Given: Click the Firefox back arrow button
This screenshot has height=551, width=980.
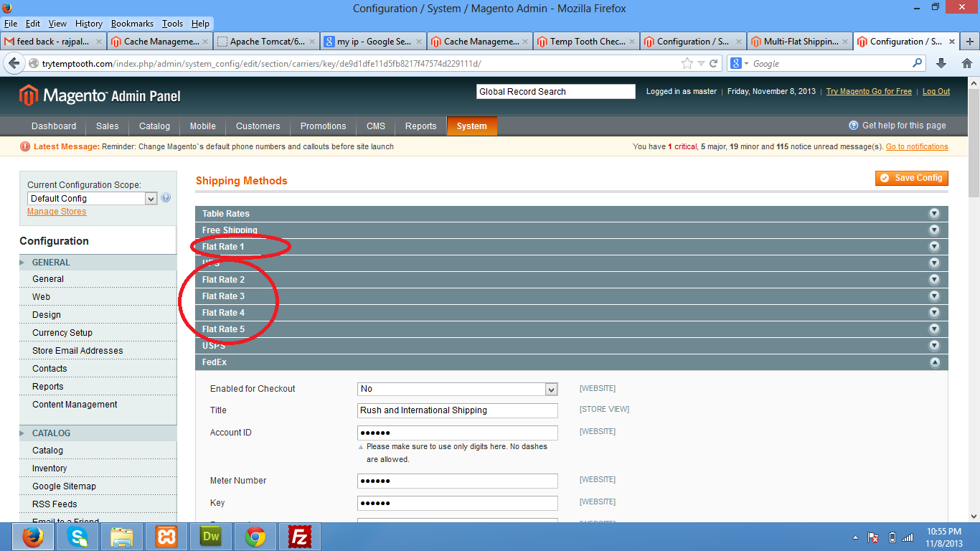Looking at the screenshot, I should click(13, 63).
